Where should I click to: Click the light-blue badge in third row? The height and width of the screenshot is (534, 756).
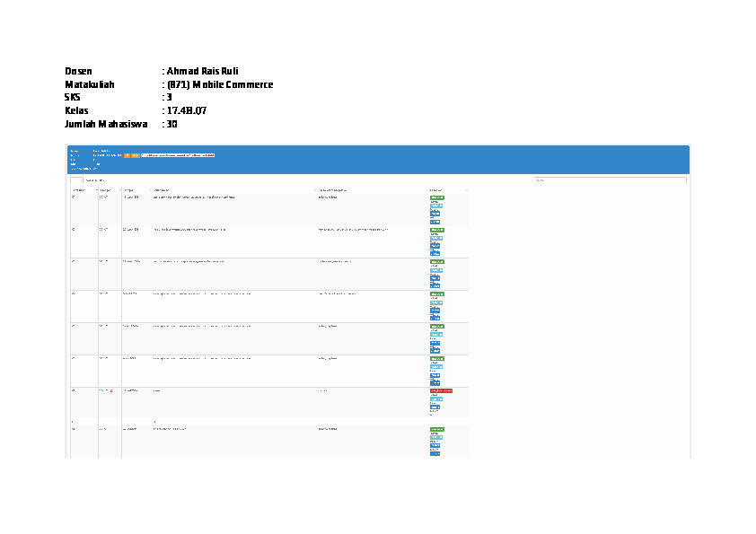(x=436, y=270)
